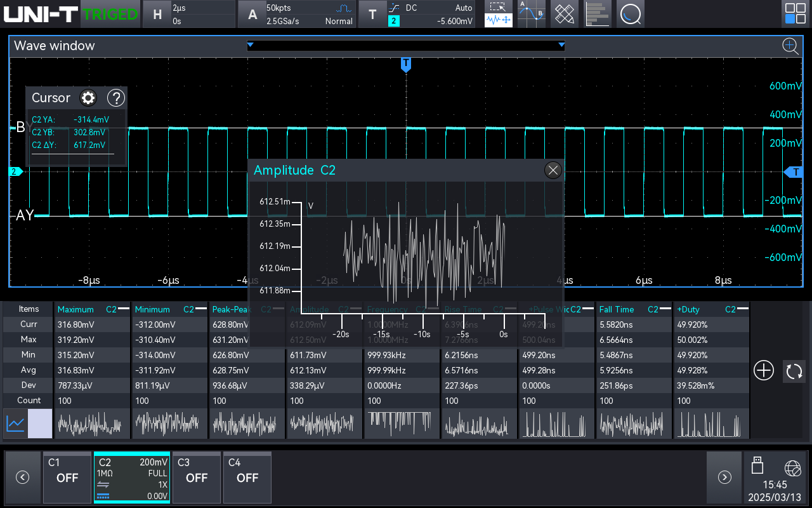Select the C2 channel tab
The width and height of the screenshot is (812, 508).
pos(132,478)
